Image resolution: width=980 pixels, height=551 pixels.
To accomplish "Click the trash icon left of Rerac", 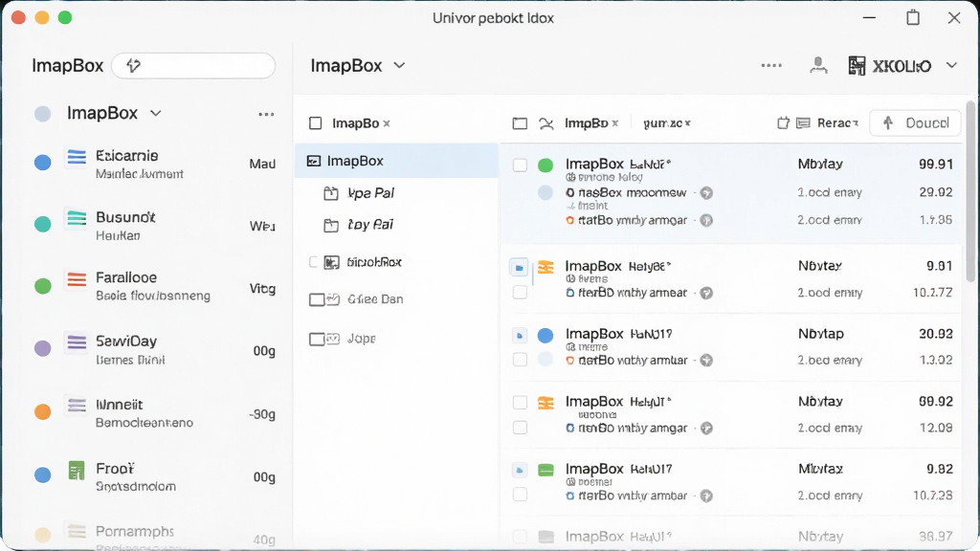I will point(783,123).
